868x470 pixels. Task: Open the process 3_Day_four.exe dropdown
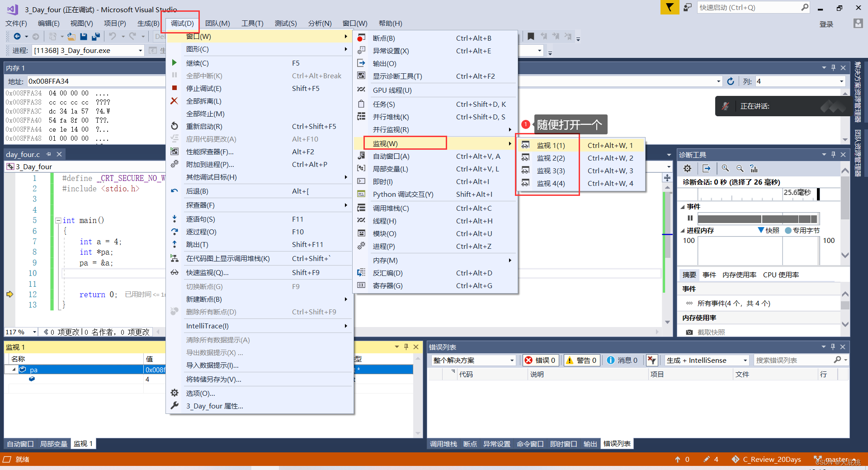pyautogui.click(x=140, y=51)
